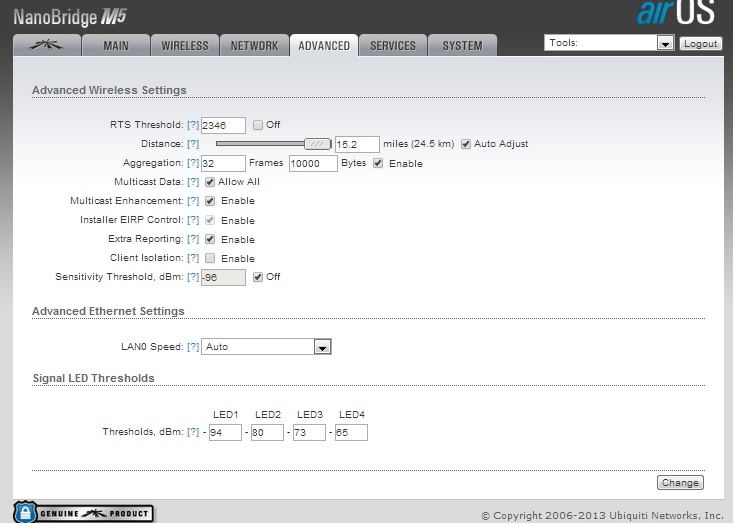Open the Tools dropdown
This screenshot has height=524, width=738.
(x=609, y=43)
